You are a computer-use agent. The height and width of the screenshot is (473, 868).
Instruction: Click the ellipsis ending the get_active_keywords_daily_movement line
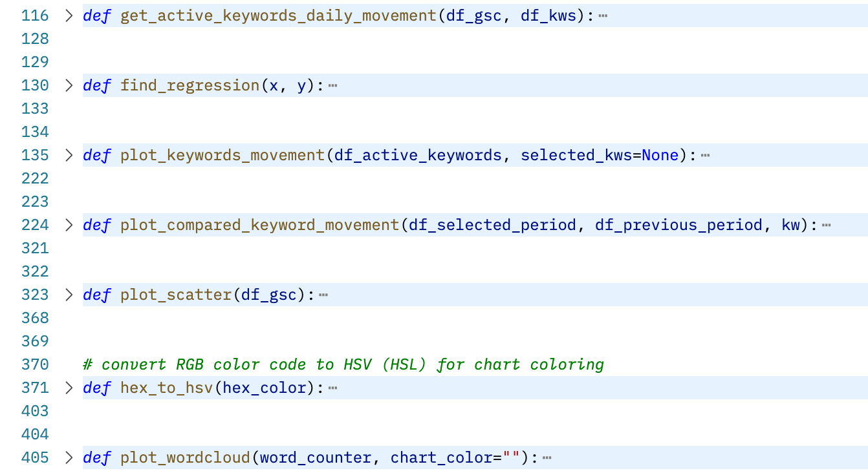tap(603, 16)
